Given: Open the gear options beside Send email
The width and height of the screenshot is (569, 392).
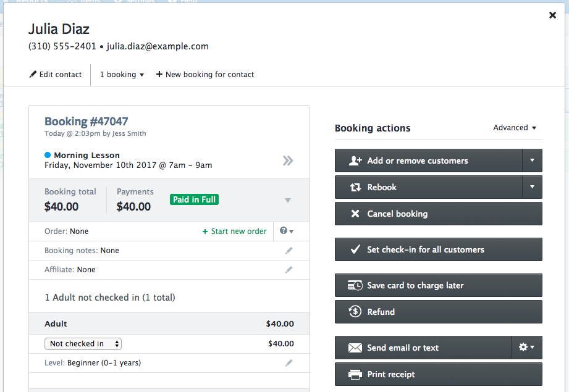Looking at the screenshot, I should coord(526,348).
